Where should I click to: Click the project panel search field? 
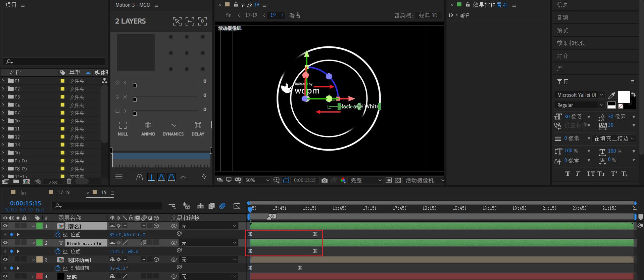tap(54, 62)
